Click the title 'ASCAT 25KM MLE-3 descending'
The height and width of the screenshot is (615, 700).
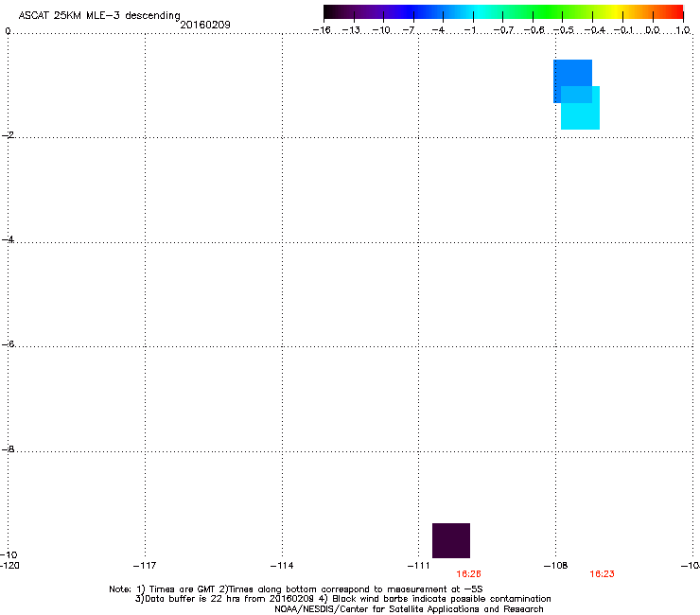pyautogui.click(x=99, y=15)
